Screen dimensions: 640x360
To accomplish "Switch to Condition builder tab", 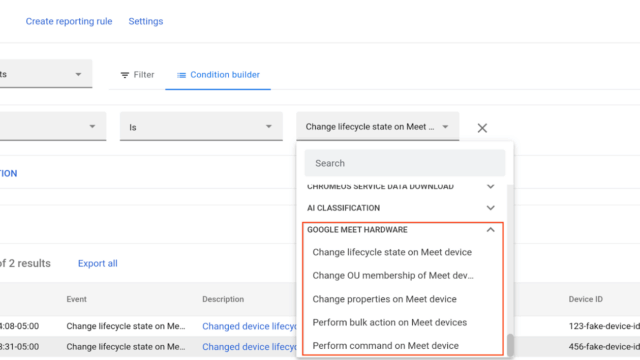I will (x=218, y=75).
